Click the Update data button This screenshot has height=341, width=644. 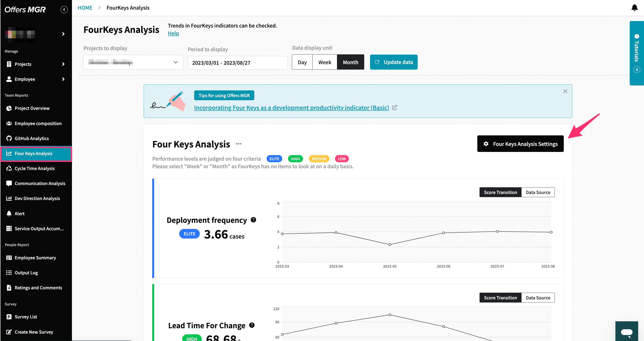(x=394, y=62)
